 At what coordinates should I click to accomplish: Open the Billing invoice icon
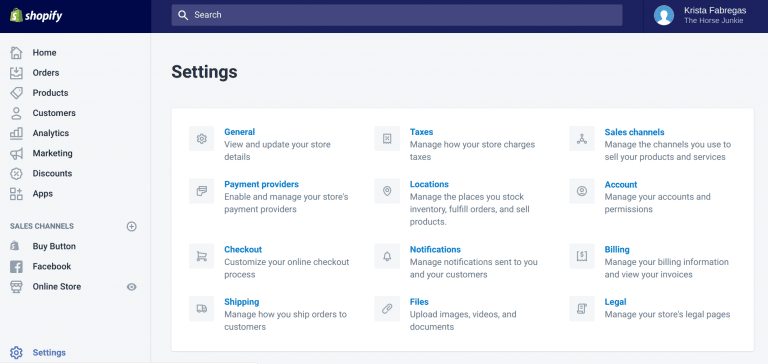[582, 256]
